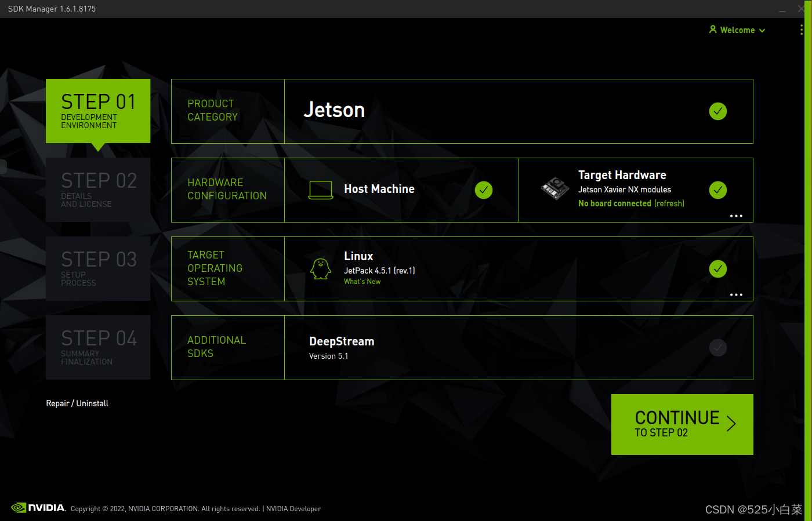The height and width of the screenshot is (521, 812).
Task: Select Step 01 Development Environment tab
Action: point(98,111)
